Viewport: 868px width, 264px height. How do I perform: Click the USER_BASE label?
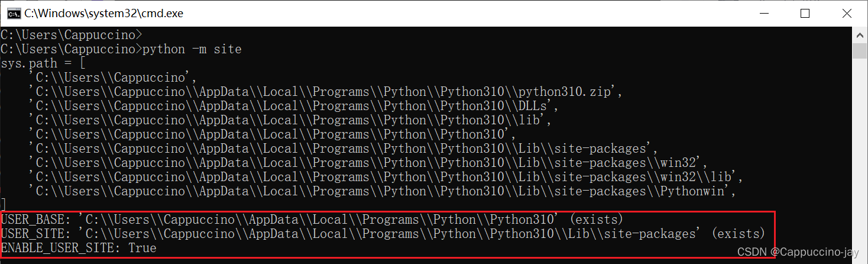pos(35,220)
